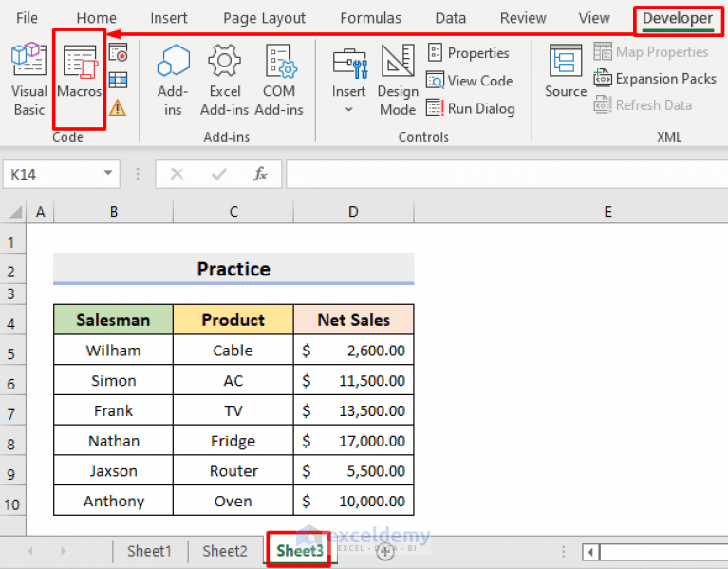Click Map Properties

click(x=651, y=52)
